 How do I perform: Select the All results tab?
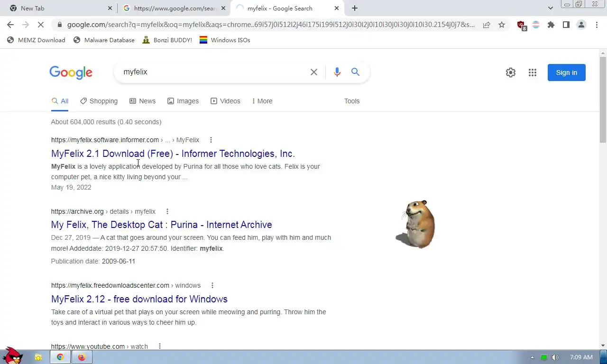point(60,101)
